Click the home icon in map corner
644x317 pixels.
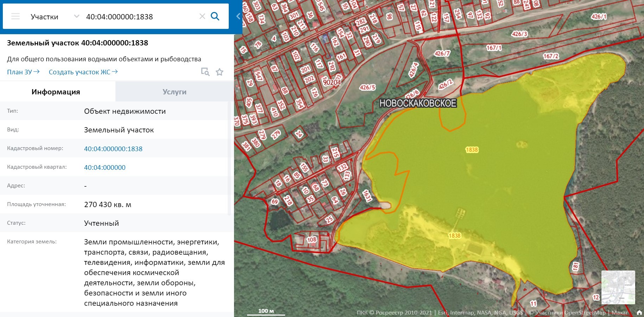point(639,312)
